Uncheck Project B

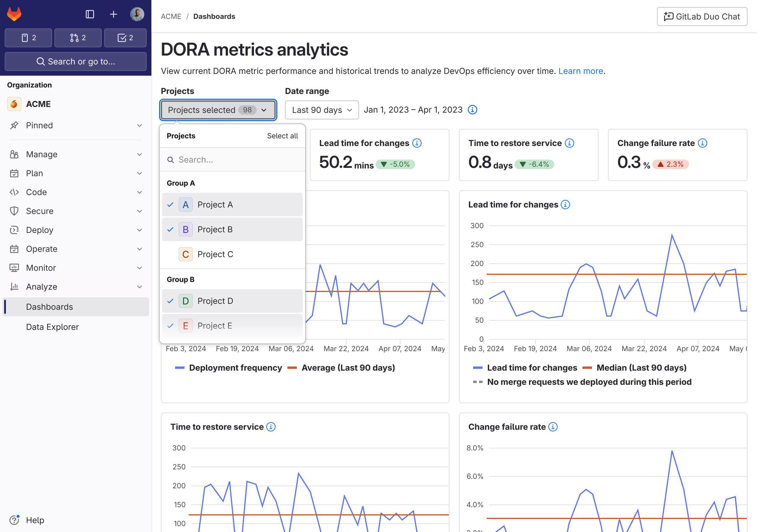point(232,229)
